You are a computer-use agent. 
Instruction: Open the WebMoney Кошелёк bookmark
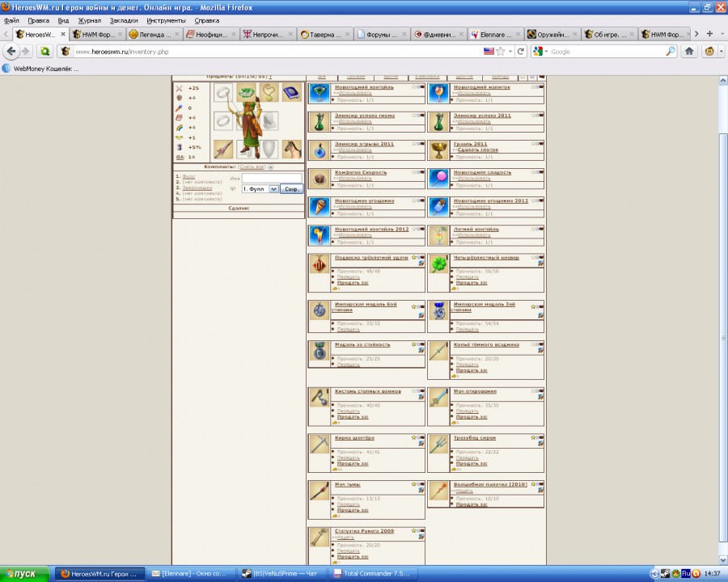coord(40,69)
